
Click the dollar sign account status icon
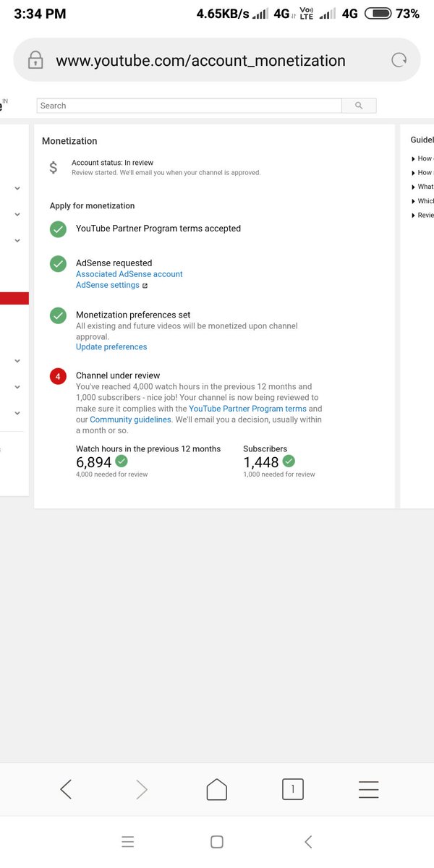point(54,168)
